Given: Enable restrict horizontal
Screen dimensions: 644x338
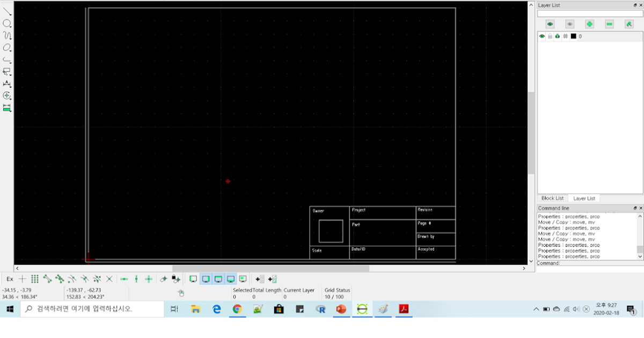Looking at the screenshot, I should (124, 279).
